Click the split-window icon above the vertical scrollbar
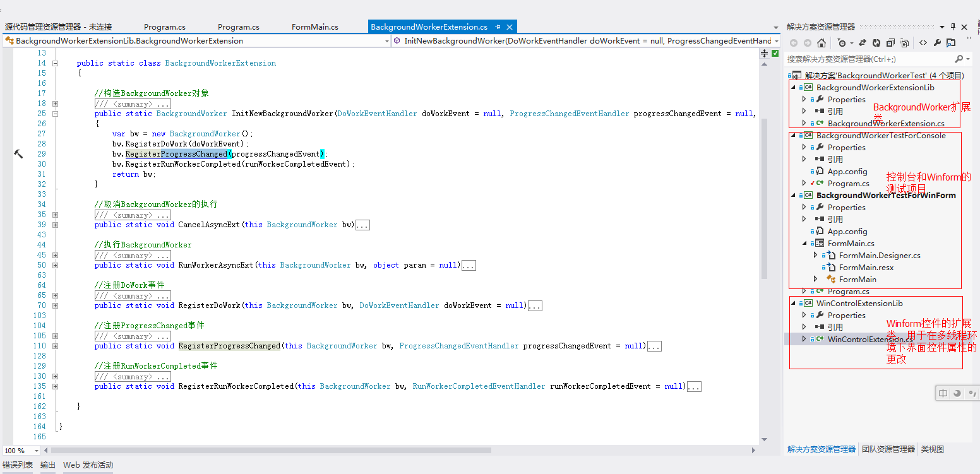Viewport: 980px width, 474px height. point(764,54)
